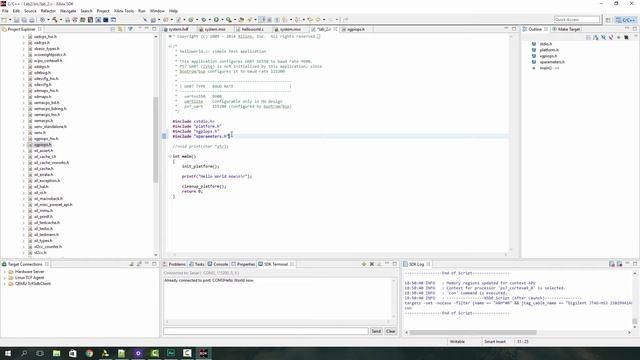Open Task View on the taskbar

(40, 353)
